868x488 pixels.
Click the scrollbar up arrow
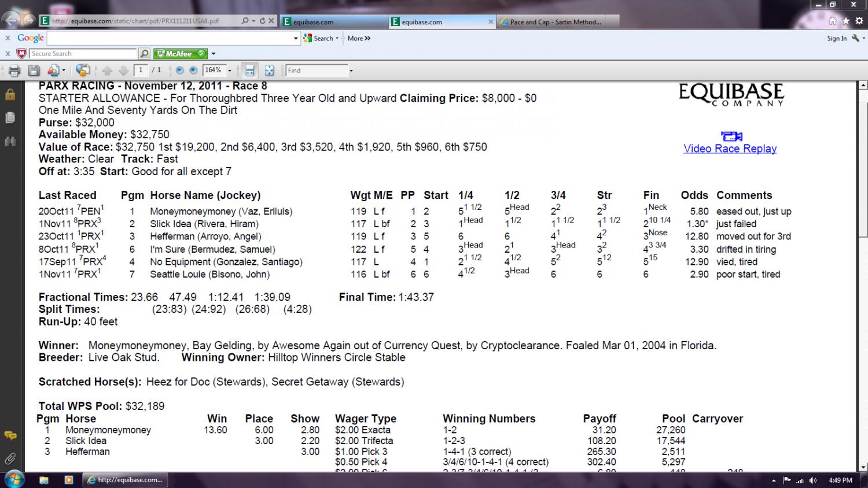pos(862,86)
